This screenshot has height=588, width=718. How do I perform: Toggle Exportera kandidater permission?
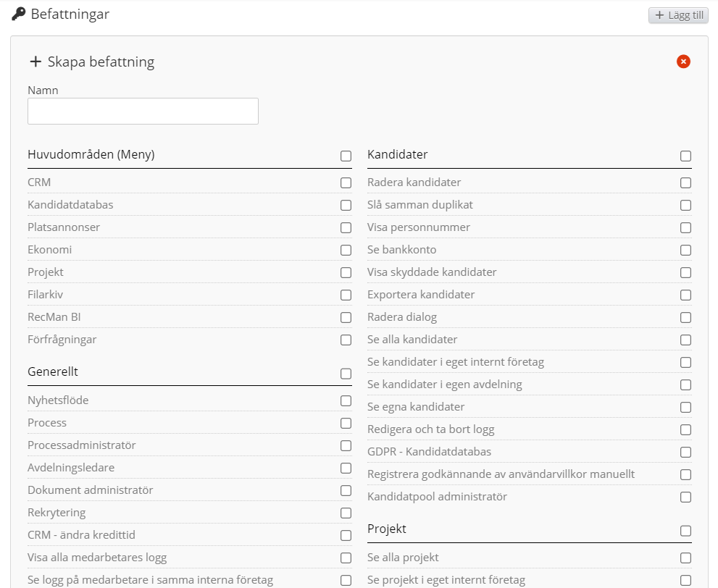pyautogui.click(x=685, y=295)
